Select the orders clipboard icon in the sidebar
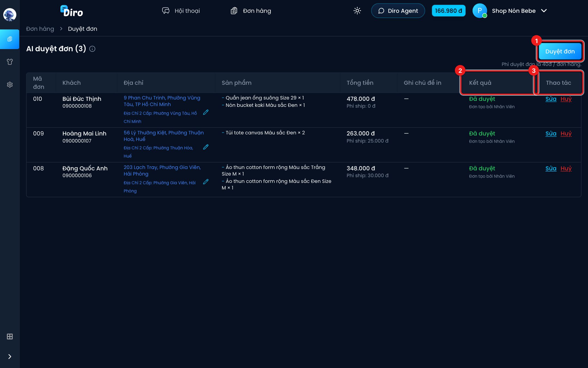588x368 pixels. tap(10, 39)
